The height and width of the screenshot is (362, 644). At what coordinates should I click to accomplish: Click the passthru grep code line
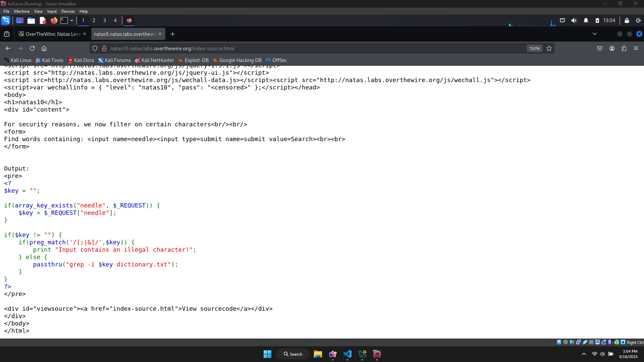[x=106, y=264]
